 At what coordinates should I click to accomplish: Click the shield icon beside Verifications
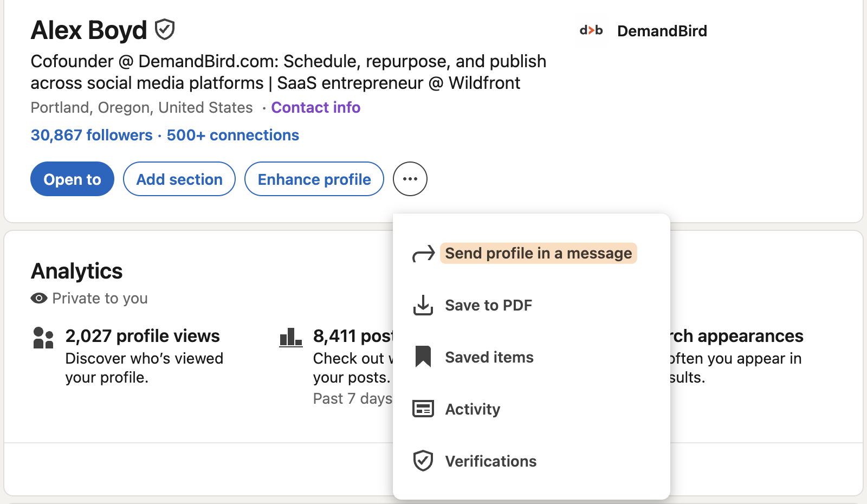pos(424,460)
